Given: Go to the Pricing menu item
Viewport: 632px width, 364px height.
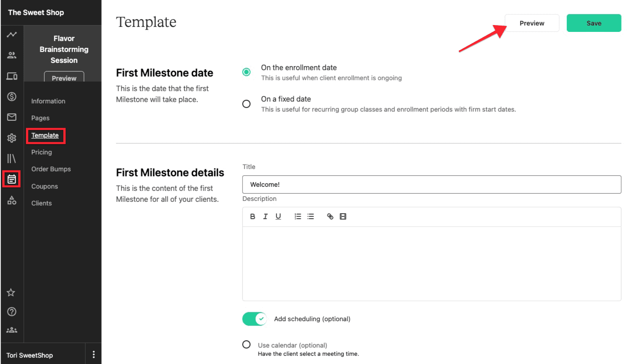Looking at the screenshot, I should [41, 152].
